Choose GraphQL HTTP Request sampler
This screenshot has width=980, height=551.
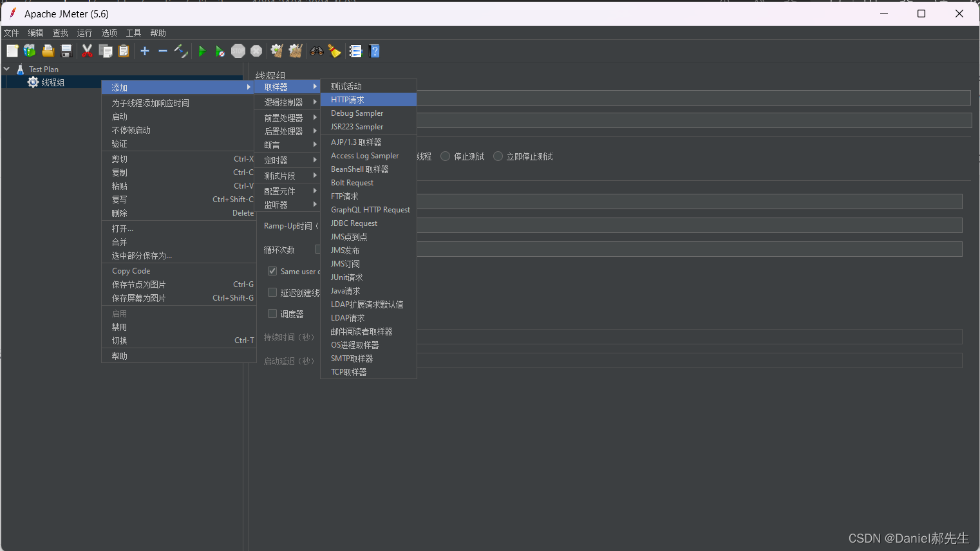369,210
